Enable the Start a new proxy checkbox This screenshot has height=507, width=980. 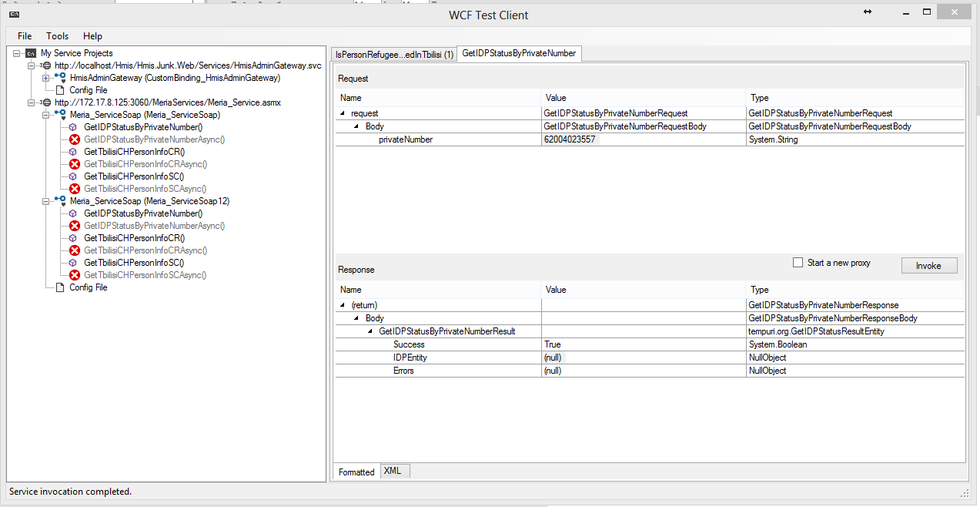tap(798, 263)
